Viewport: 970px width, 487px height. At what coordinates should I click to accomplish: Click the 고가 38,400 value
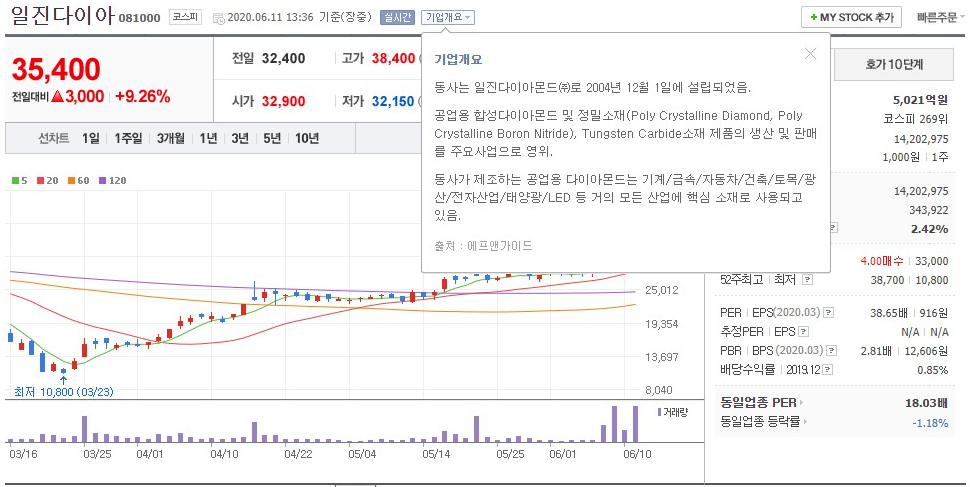pyautogui.click(x=393, y=59)
